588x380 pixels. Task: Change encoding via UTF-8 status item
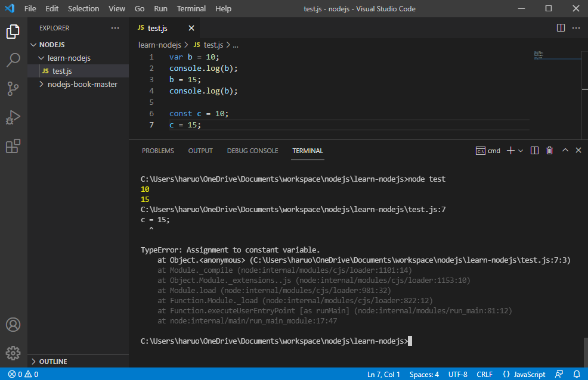pos(457,374)
